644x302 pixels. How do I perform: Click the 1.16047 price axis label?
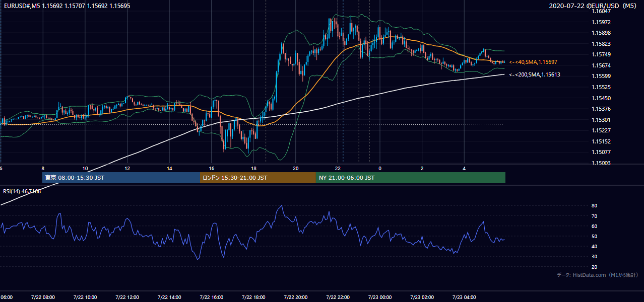601,11
